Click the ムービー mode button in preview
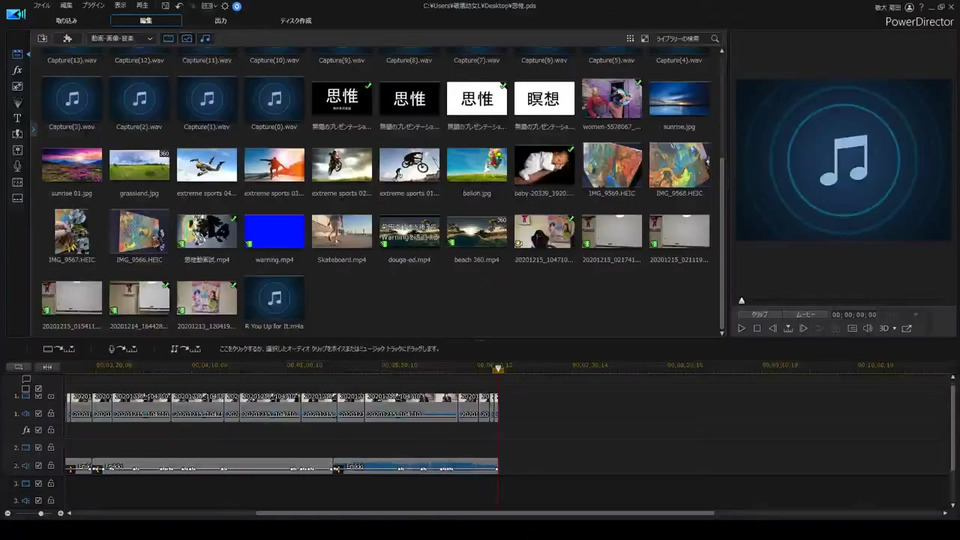Screen dimensions: 960x540 pos(805,315)
